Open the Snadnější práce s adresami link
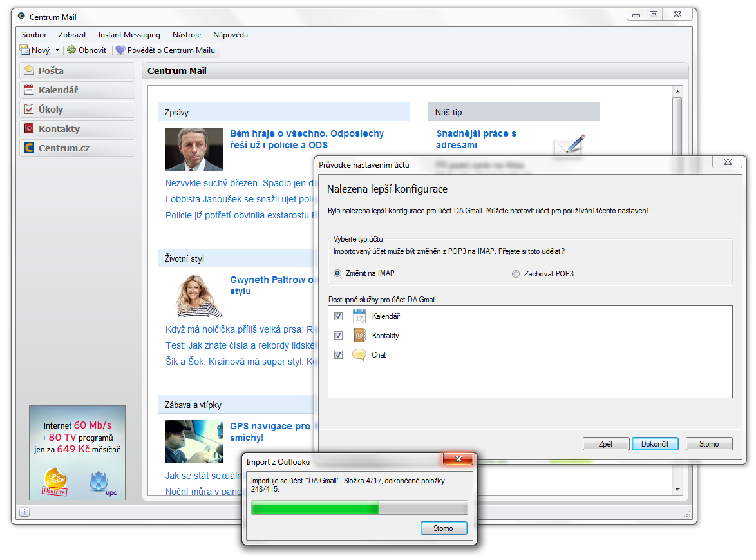756x560 pixels. (x=476, y=139)
